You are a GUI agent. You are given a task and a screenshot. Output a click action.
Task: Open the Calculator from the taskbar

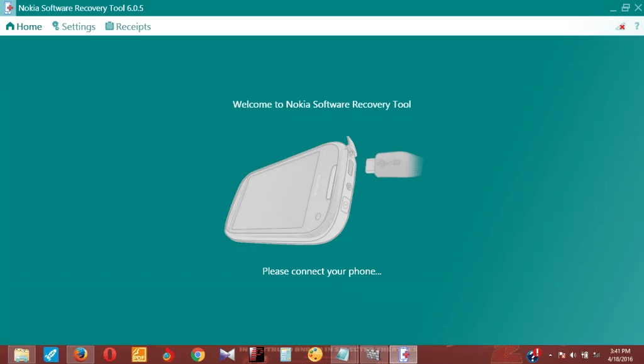click(286, 355)
